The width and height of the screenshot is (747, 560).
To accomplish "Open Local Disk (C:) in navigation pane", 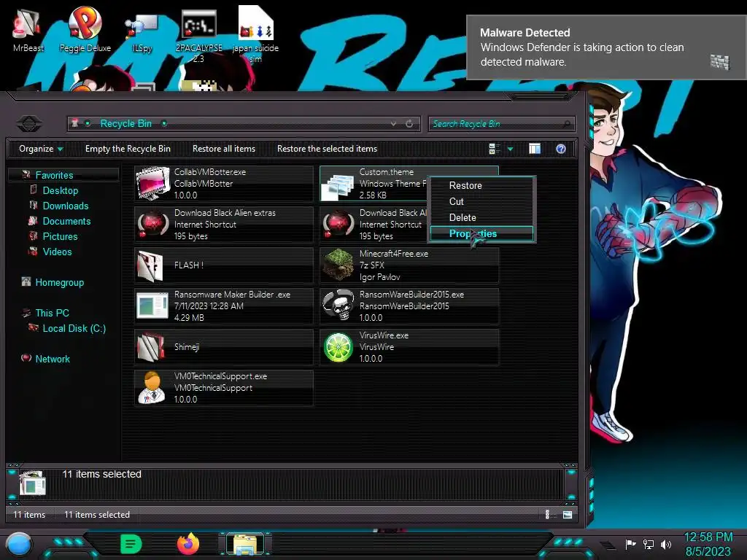I will [74, 328].
